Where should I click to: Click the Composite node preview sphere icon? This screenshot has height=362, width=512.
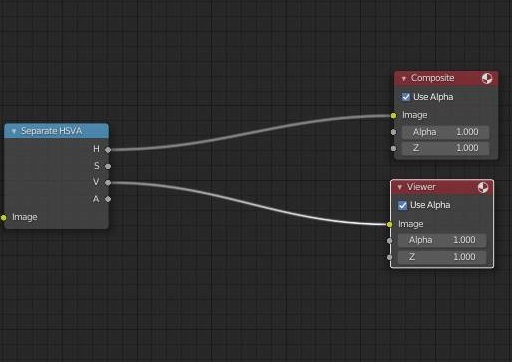(x=487, y=79)
